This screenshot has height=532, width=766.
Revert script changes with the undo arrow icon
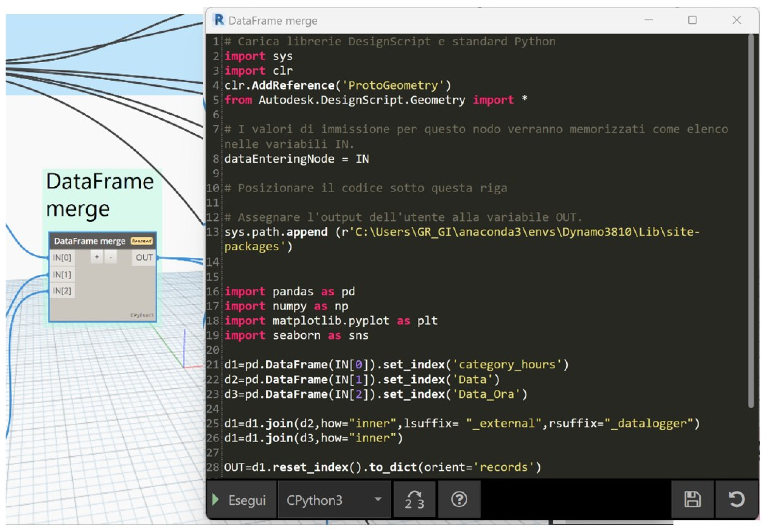point(736,500)
